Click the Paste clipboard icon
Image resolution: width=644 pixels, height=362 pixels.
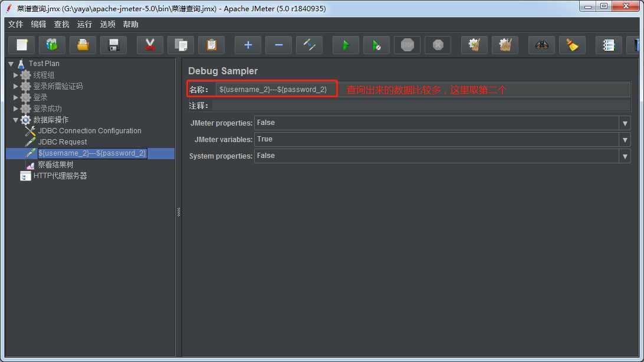pyautogui.click(x=212, y=45)
